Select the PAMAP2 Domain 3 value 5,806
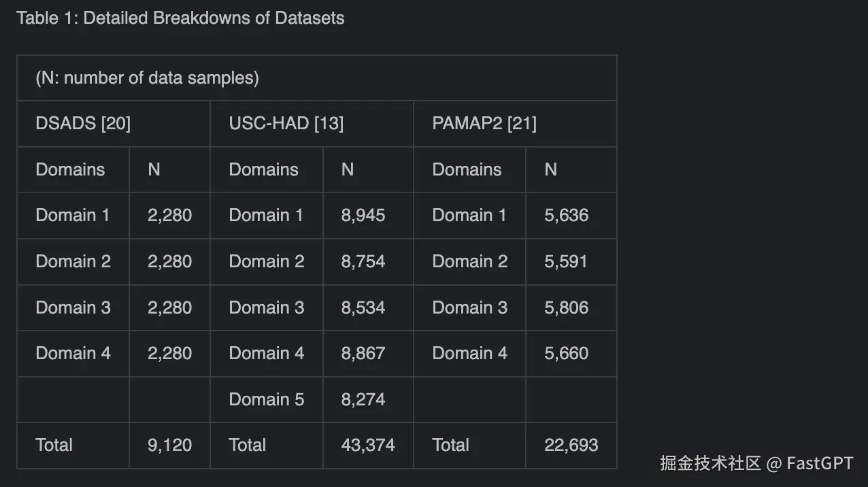This screenshot has height=487, width=868. (566, 307)
